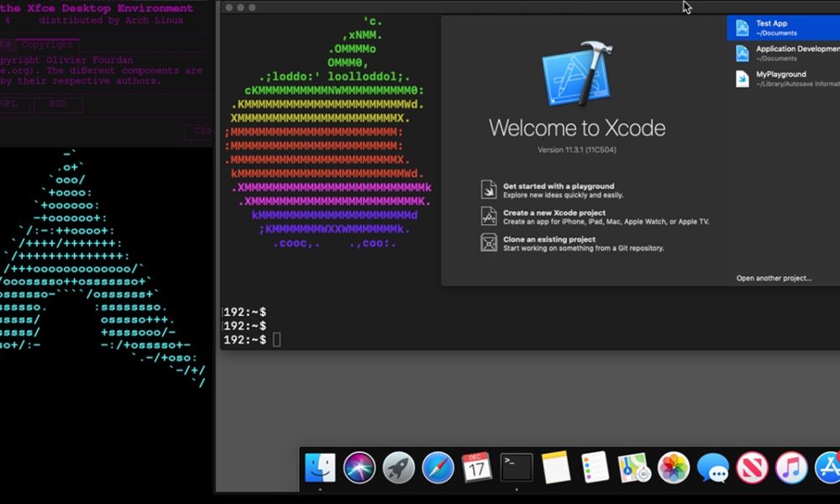Click the large Xcode hammer logo

pyautogui.click(x=577, y=73)
